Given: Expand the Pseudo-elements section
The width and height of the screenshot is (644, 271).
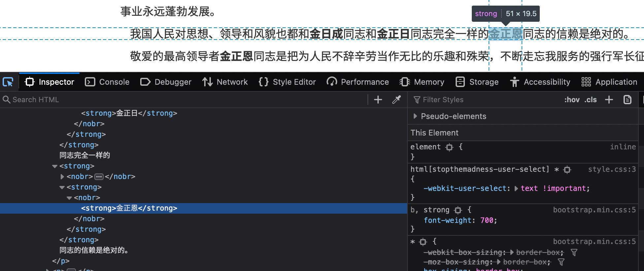Looking at the screenshot, I should (x=415, y=116).
